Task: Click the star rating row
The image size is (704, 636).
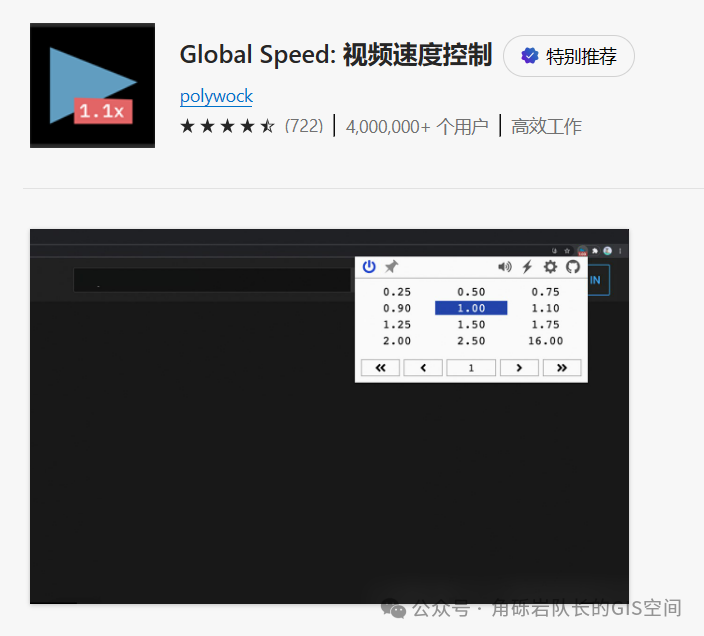Action: pos(227,126)
